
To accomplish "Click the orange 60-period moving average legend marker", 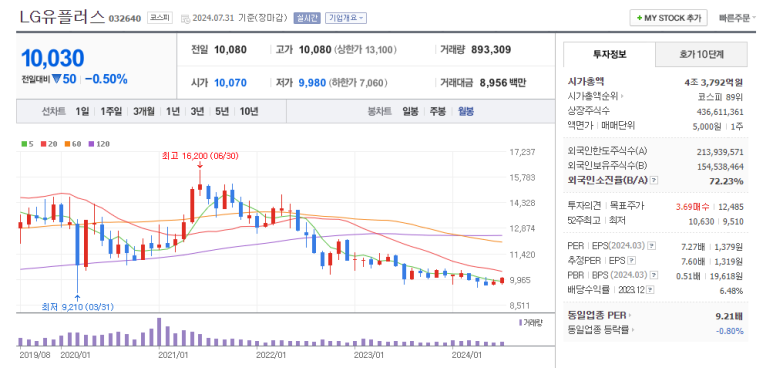I will pyautogui.click(x=67, y=144).
